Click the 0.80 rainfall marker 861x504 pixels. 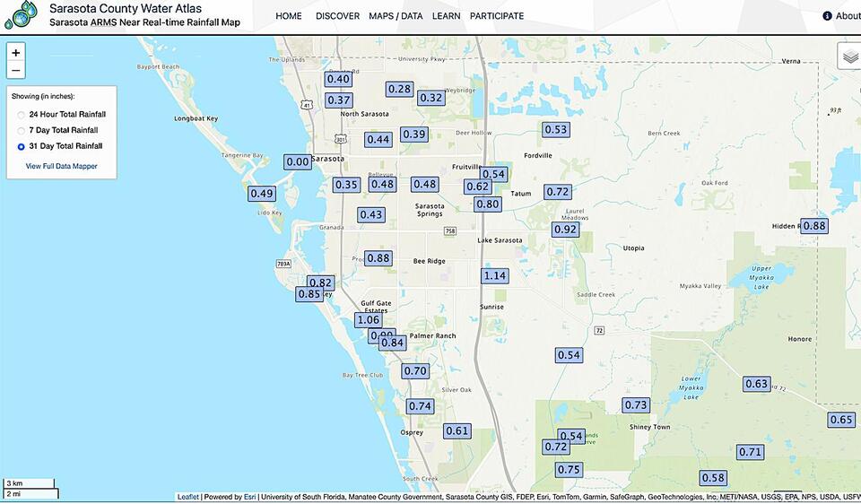point(488,204)
